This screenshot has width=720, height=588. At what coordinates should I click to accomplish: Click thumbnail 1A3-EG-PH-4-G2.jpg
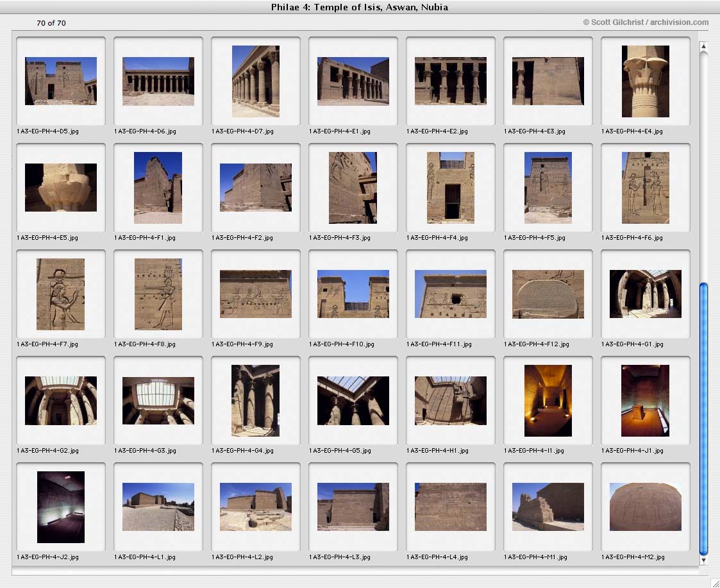click(61, 401)
